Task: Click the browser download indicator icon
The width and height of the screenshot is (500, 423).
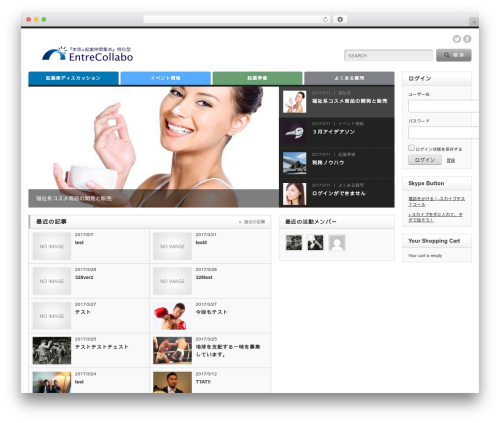Action: tap(340, 19)
